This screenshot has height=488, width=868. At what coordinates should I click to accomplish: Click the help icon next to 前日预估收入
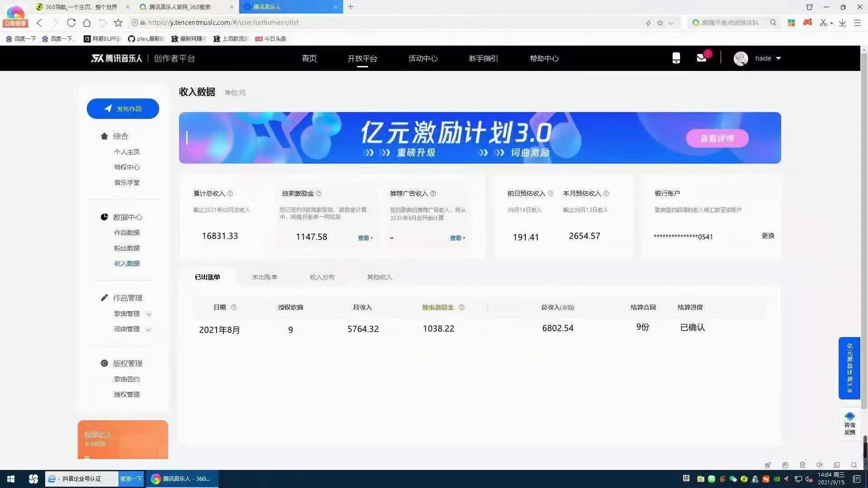[551, 193]
